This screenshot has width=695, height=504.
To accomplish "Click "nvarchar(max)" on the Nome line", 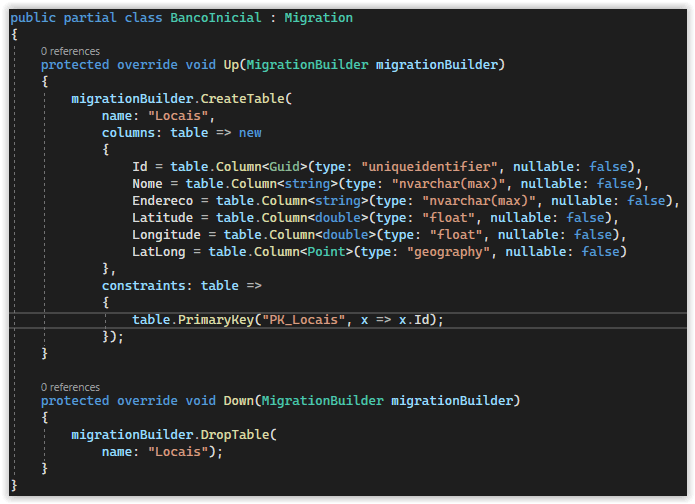I will [x=449, y=184].
